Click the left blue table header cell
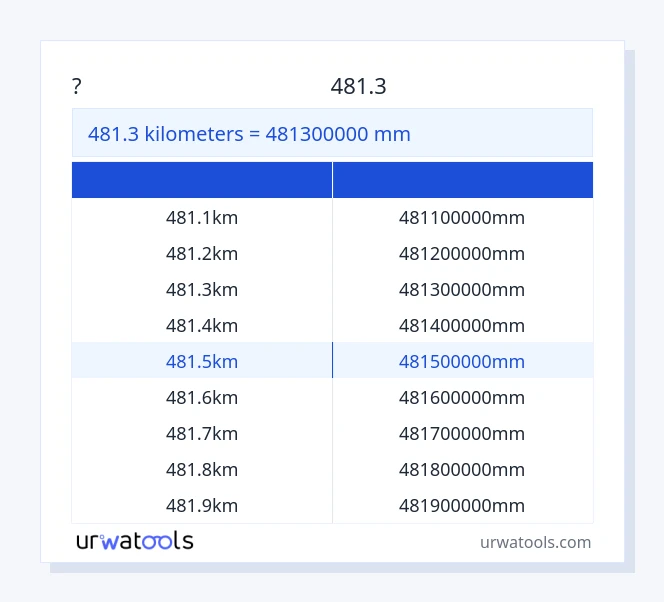The image size is (664, 602). [202, 180]
